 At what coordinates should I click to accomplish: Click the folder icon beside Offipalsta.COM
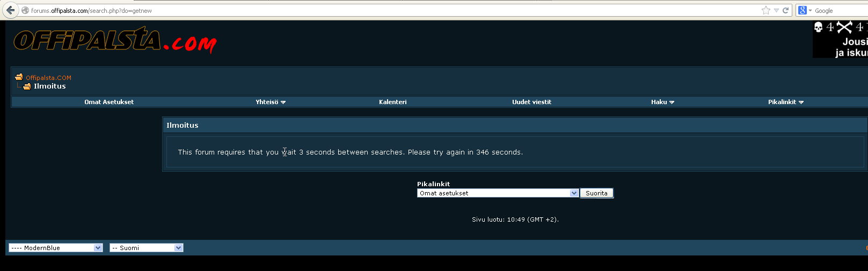click(x=19, y=77)
